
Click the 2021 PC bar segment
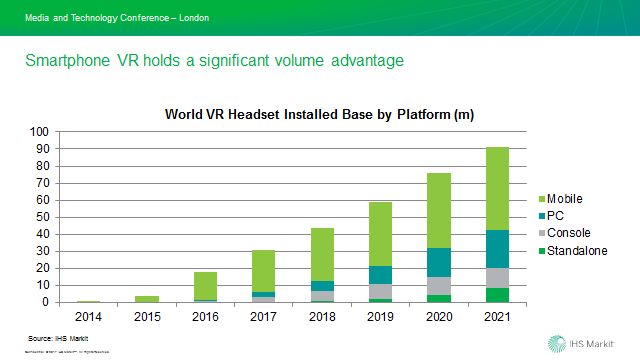point(497,249)
